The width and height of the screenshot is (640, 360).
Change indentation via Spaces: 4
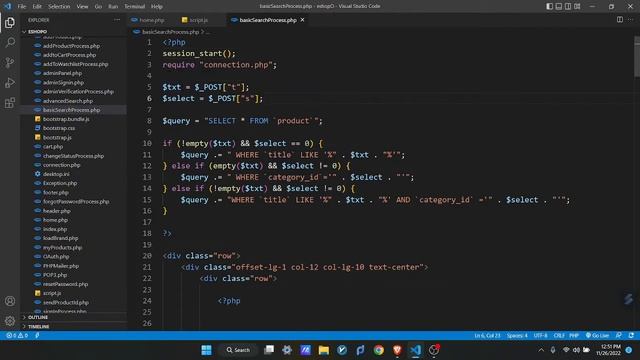coord(517,336)
